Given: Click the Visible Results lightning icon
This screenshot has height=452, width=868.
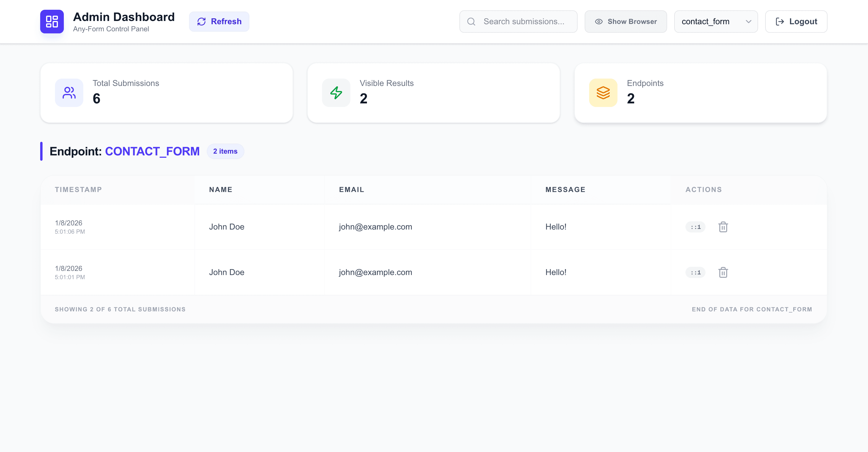Looking at the screenshot, I should click(336, 93).
